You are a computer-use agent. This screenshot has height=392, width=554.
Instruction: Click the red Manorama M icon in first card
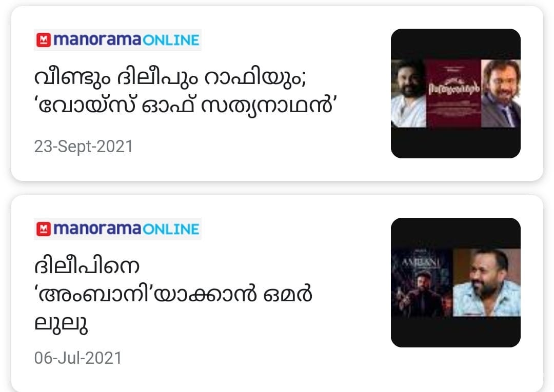[x=44, y=40]
